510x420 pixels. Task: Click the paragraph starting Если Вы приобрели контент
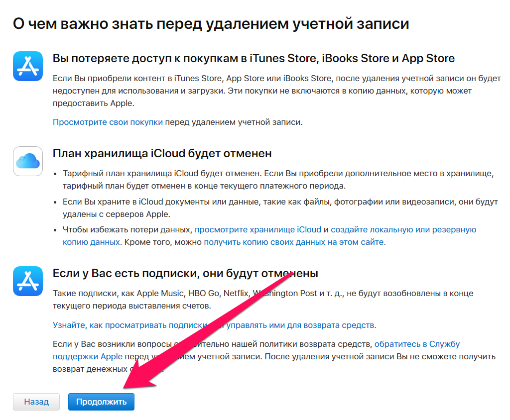277,91
